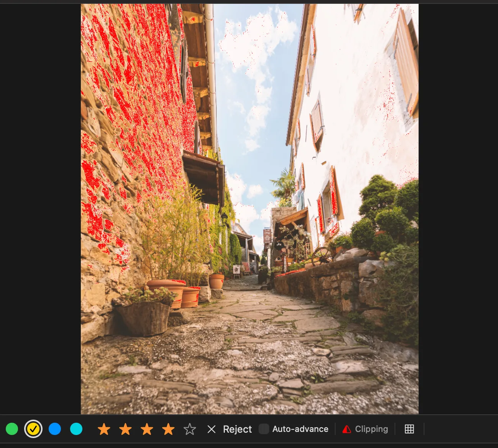
Task: Apply the green color label
Action: [12, 429]
